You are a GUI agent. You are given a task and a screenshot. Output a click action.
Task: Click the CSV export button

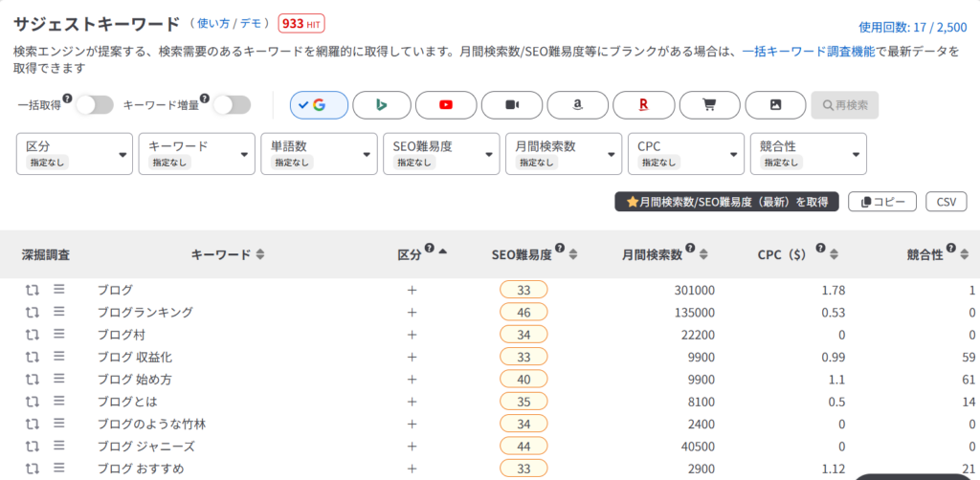[947, 202]
